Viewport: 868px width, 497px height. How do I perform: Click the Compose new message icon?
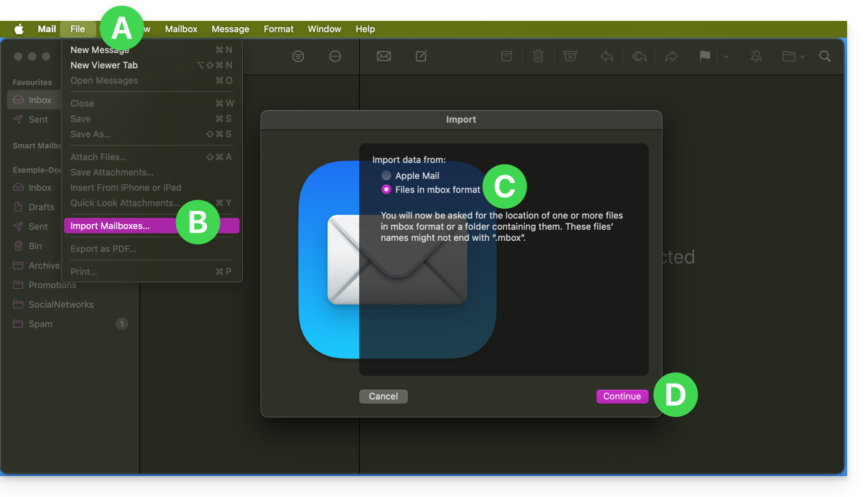coord(421,56)
